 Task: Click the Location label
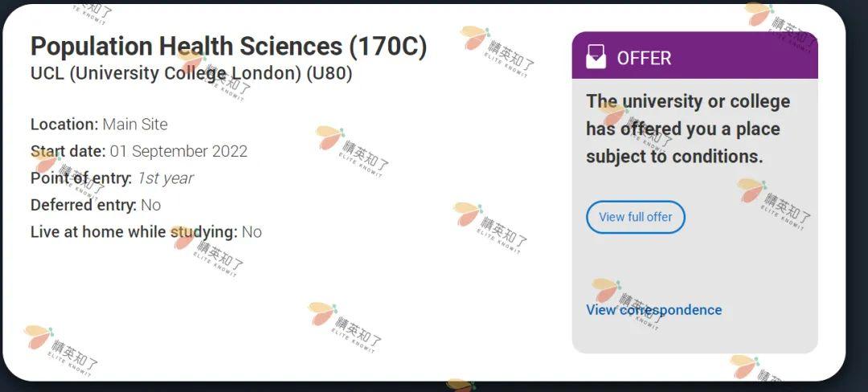pyautogui.click(x=64, y=125)
